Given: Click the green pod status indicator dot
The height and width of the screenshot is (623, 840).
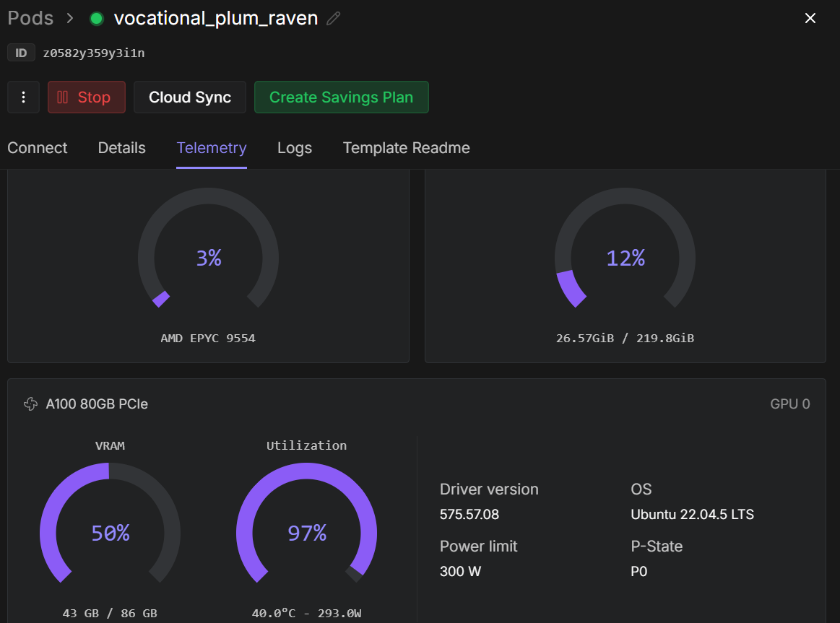Looking at the screenshot, I should 96,19.
